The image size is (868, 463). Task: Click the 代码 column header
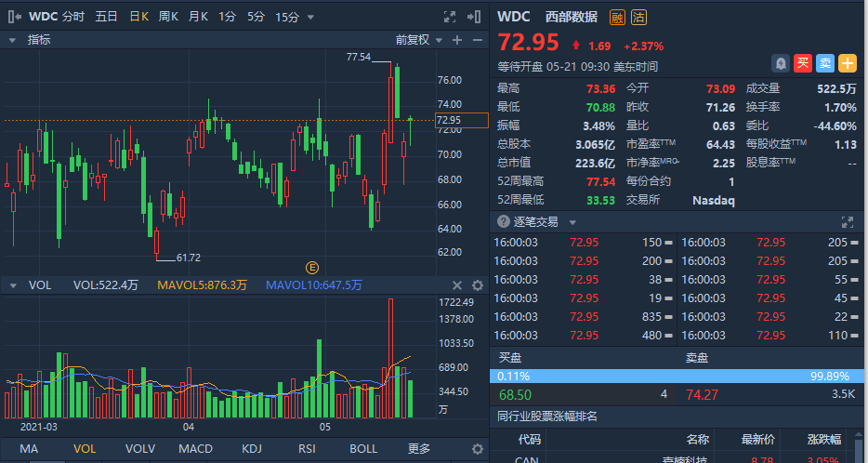529,440
